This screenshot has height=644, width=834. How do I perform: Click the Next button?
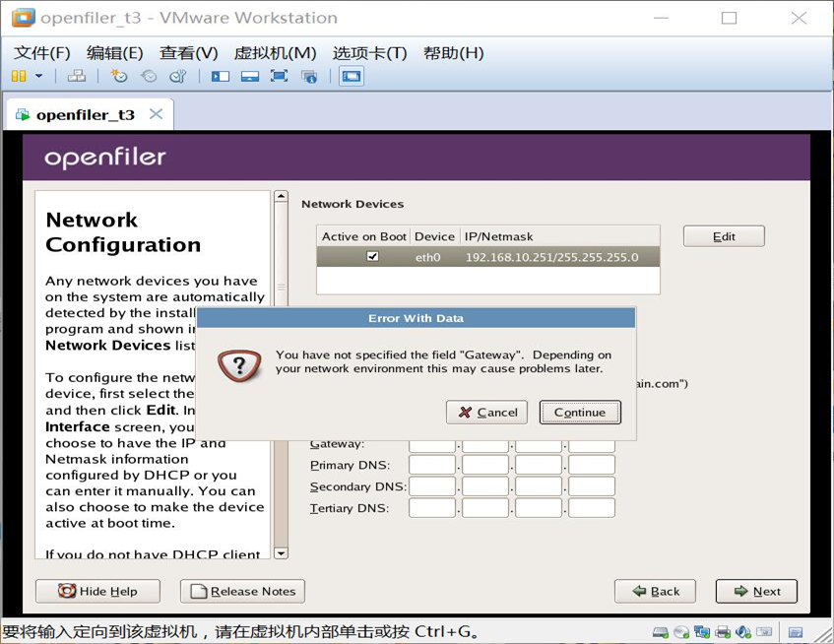pos(756,591)
